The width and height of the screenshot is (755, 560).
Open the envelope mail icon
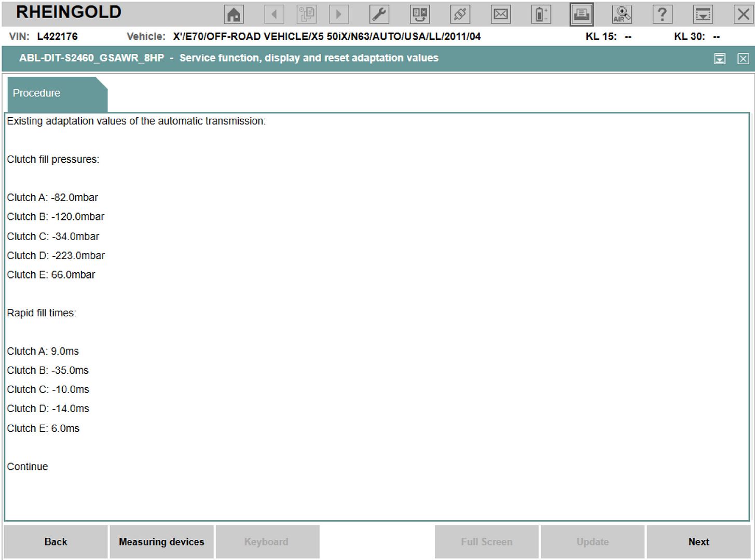(x=501, y=14)
